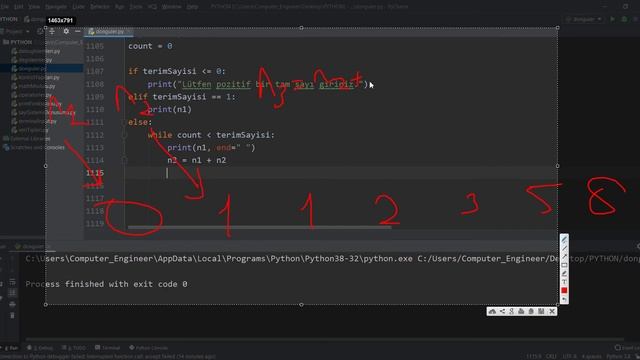Open the Run tool window tab
This screenshot has height=360, width=640.
click(x=11, y=348)
